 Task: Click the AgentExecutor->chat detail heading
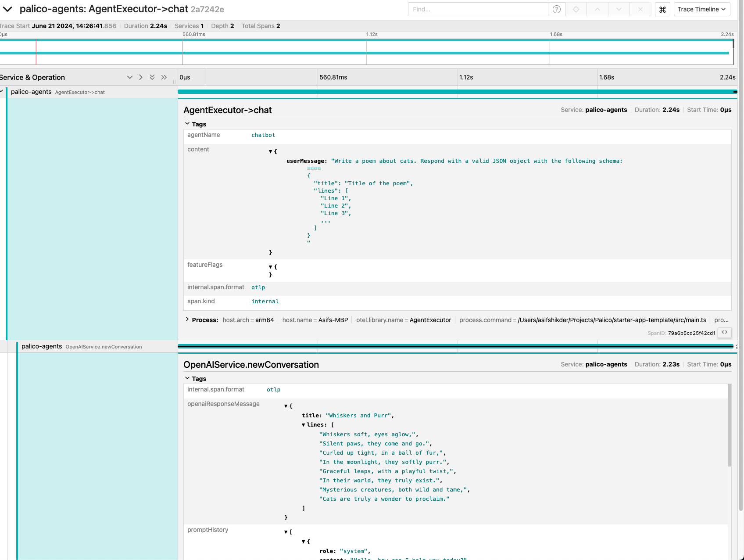point(228,110)
